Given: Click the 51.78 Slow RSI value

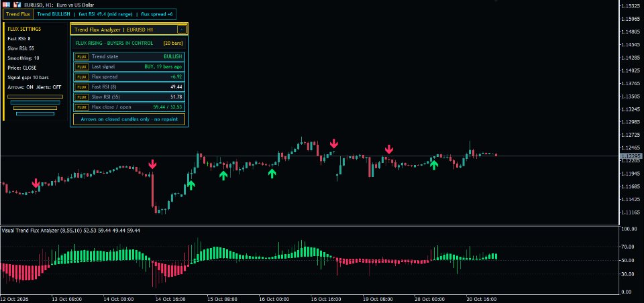Looking at the screenshot, I should point(176,97).
